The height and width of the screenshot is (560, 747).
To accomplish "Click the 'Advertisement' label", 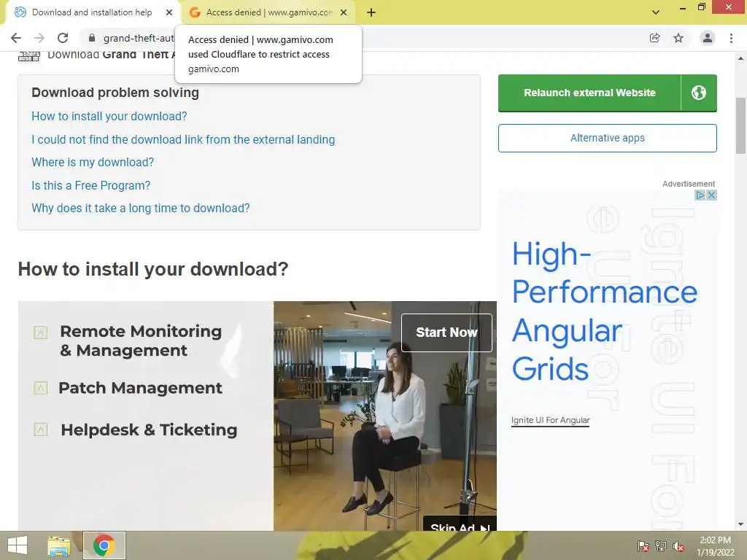I will tap(689, 184).
